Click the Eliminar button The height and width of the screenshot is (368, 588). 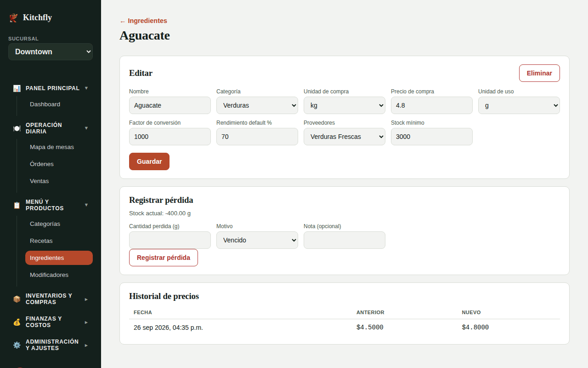click(x=539, y=73)
